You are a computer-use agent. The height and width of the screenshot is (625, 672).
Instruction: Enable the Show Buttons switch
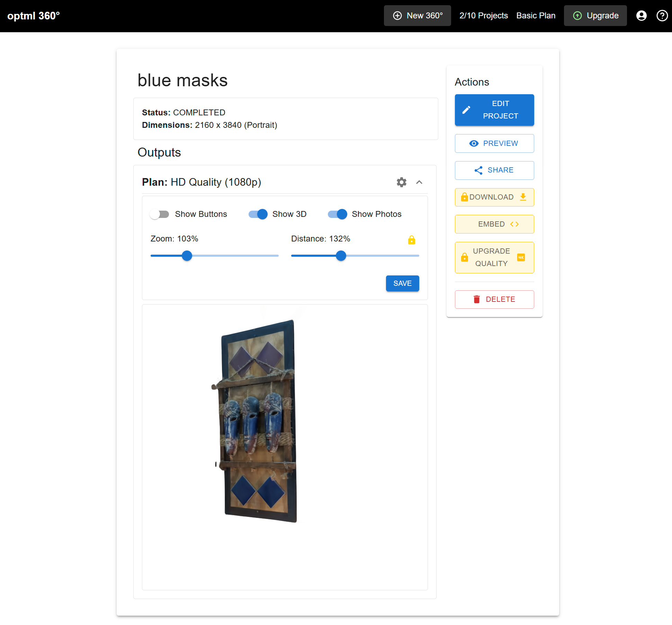[160, 214]
